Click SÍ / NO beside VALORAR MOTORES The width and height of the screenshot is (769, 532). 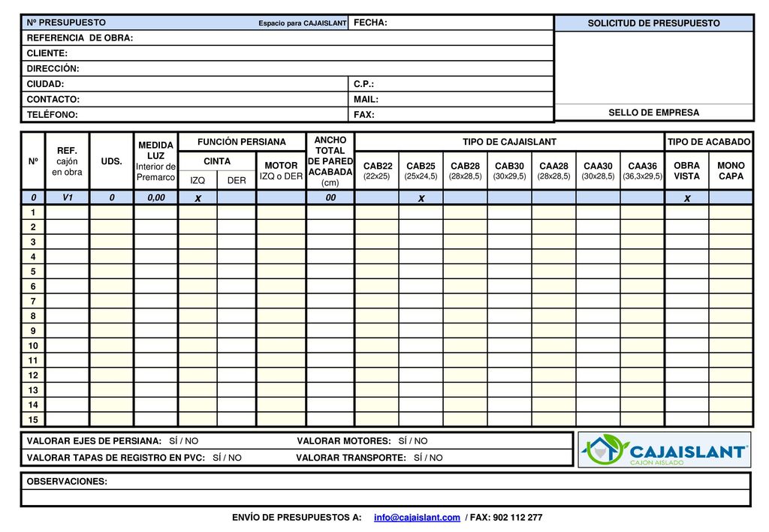pyautogui.click(x=413, y=441)
